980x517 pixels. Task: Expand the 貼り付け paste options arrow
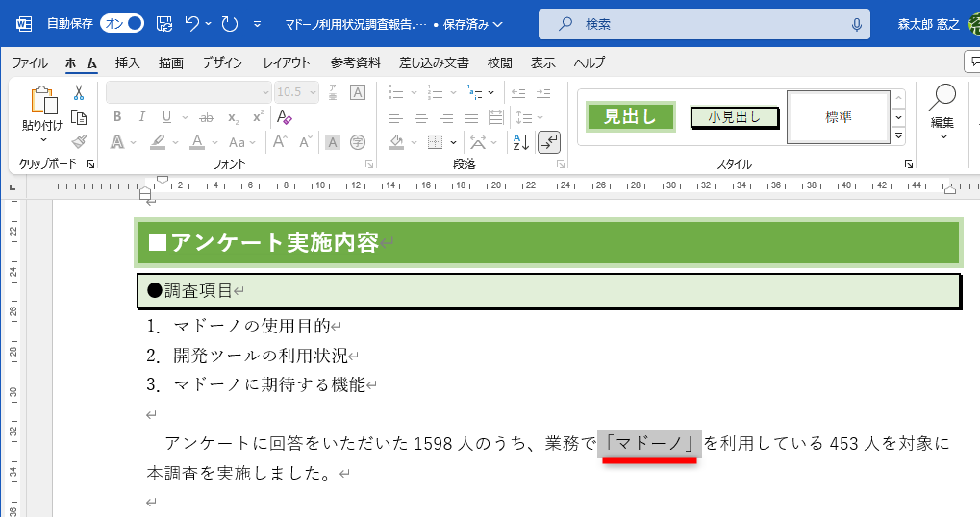click(x=43, y=140)
